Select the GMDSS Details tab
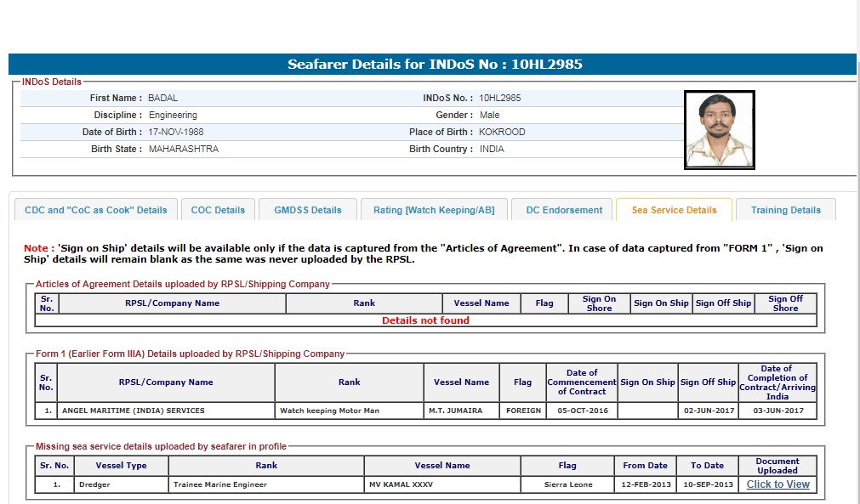 [307, 210]
